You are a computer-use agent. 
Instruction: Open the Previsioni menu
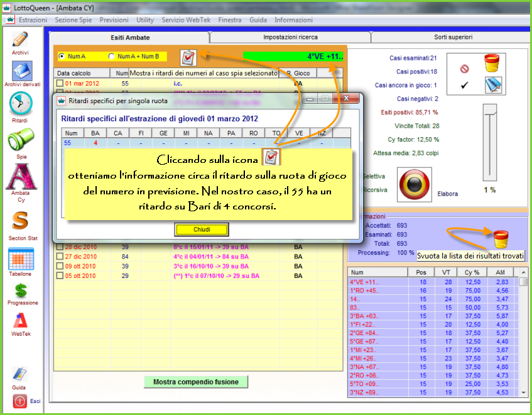coord(114,20)
